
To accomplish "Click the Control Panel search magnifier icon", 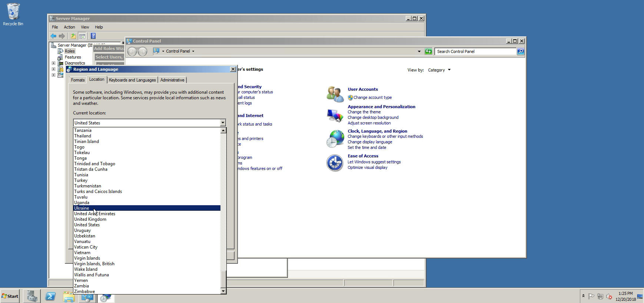I will (521, 51).
